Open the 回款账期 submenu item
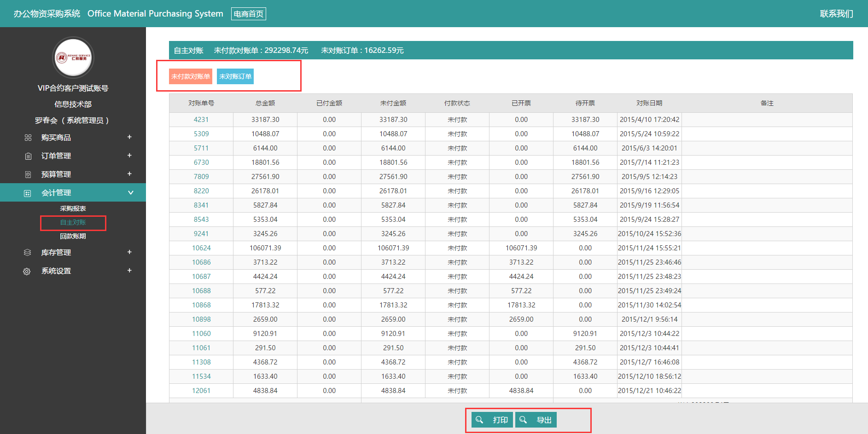Screen dimensions: 868x434 click(x=73, y=236)
